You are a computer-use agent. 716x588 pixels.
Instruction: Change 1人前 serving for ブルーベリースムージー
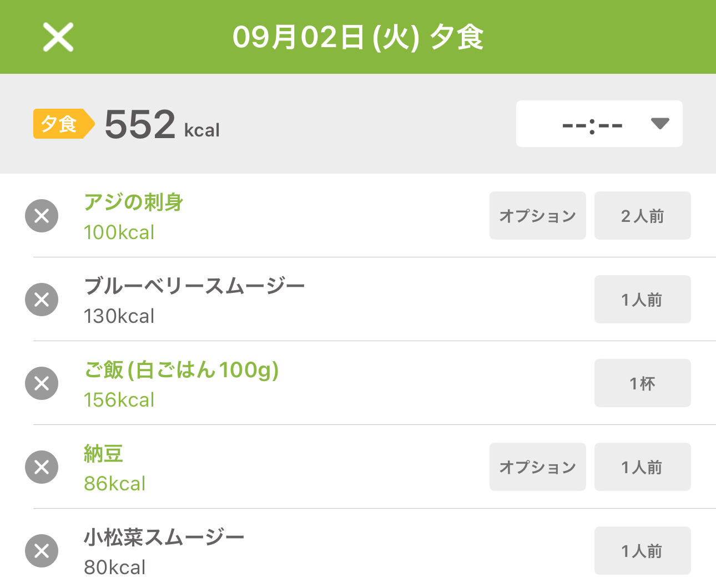(643, 300)
